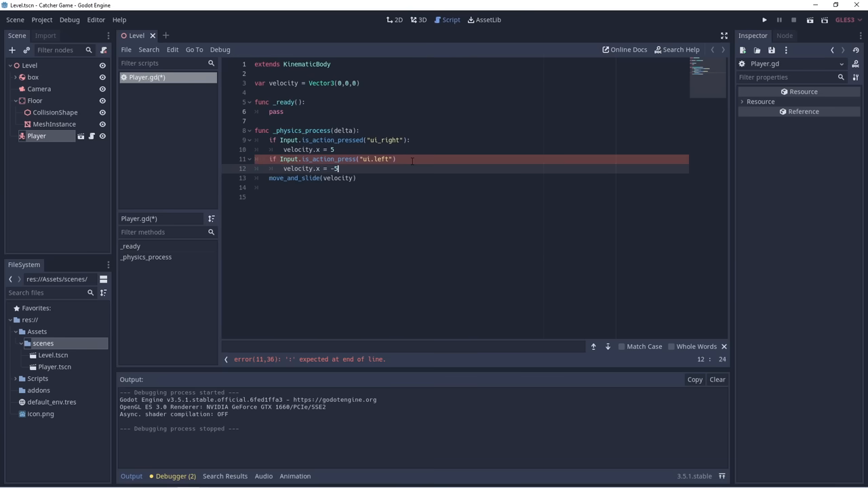The height and width of the screenshot is (488, 868).
Task: Hide the Camera node with the eye icon
Action: (x=102, y=88)
